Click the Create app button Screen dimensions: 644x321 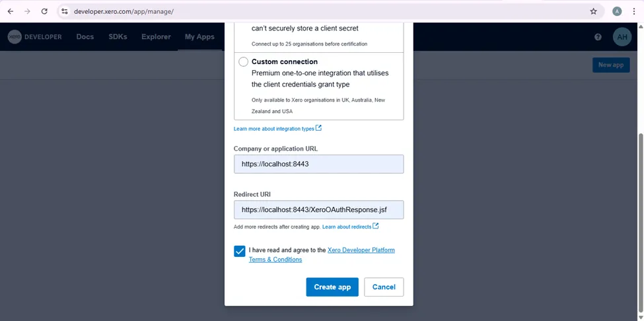[x=332, y=287]
